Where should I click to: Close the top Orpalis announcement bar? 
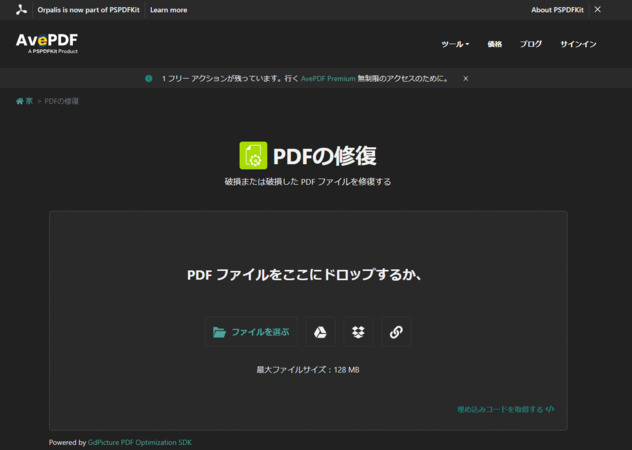tap(598, 9)
